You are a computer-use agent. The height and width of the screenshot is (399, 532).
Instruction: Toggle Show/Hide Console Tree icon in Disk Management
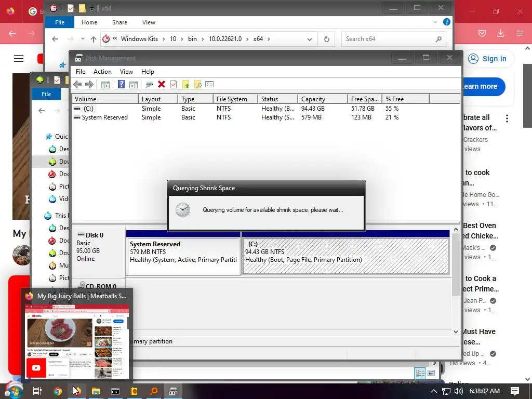pos(105,85)
